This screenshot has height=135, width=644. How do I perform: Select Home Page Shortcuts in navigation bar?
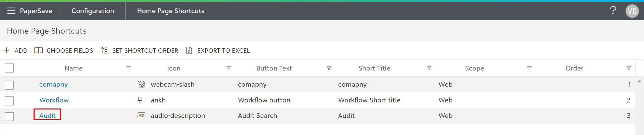coord(170,11)
